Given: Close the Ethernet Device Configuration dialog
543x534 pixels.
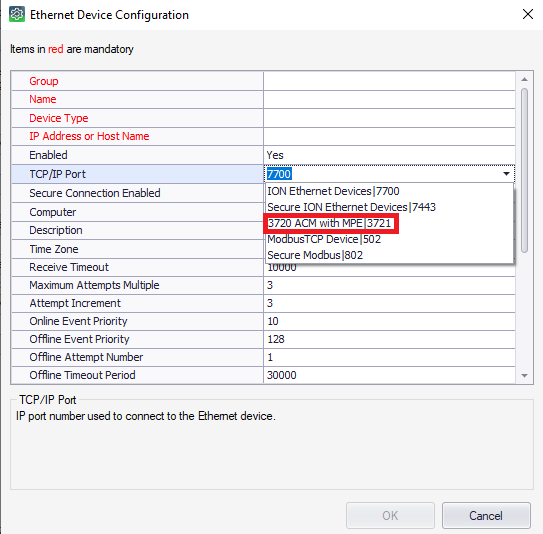Looking at the screenshot, I should (527, 14).
